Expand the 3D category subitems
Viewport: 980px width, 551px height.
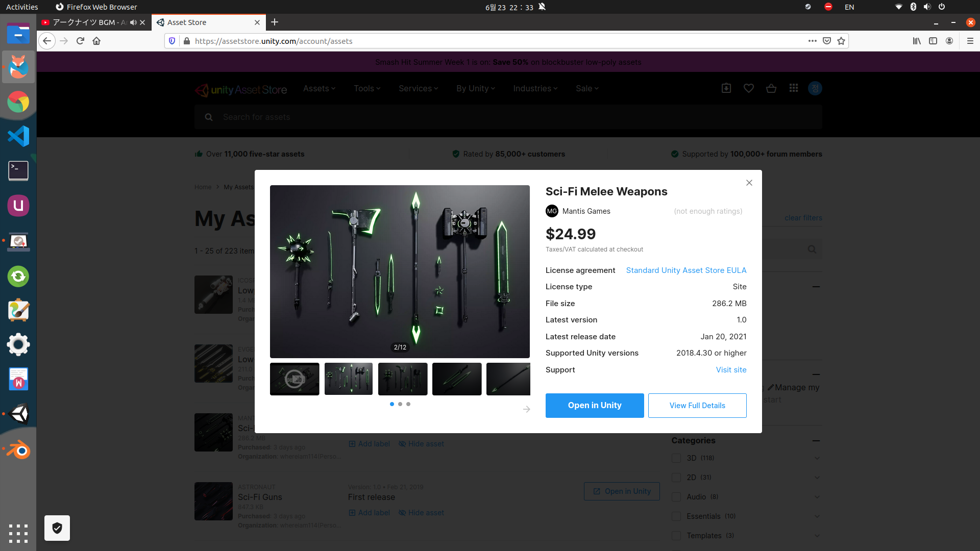817,458
